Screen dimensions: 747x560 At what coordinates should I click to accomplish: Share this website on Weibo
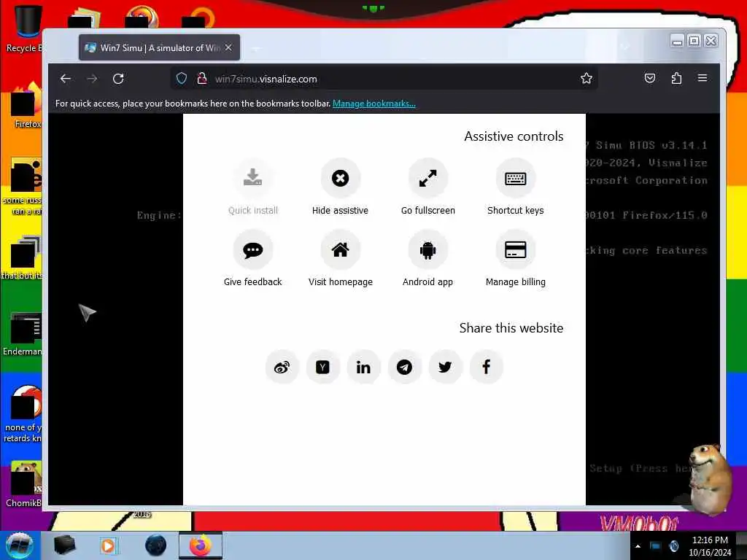click(282, 367)
